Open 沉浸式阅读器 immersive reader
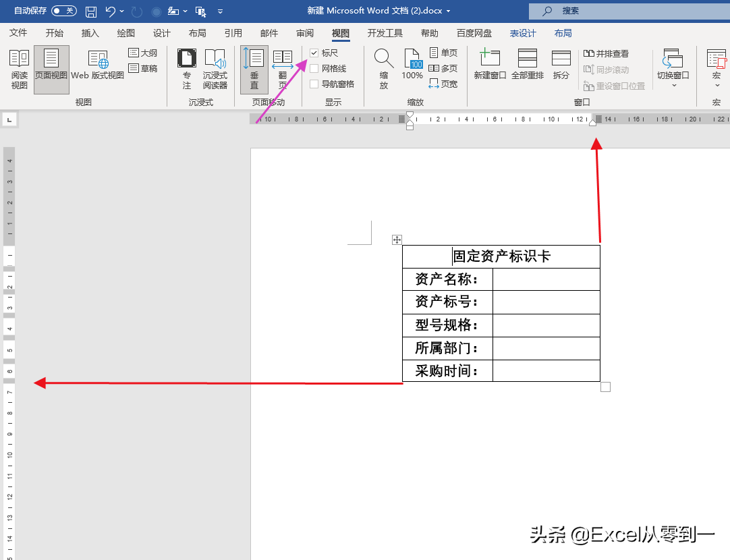730x560 pixels. click(215, 69)
